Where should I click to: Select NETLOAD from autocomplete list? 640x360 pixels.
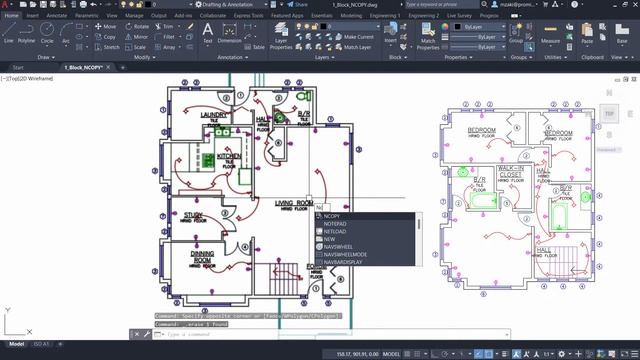pyautogui.click(x=365, y=231)
